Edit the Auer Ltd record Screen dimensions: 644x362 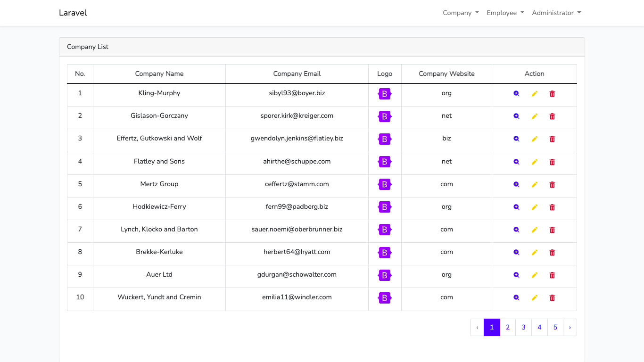534,275
